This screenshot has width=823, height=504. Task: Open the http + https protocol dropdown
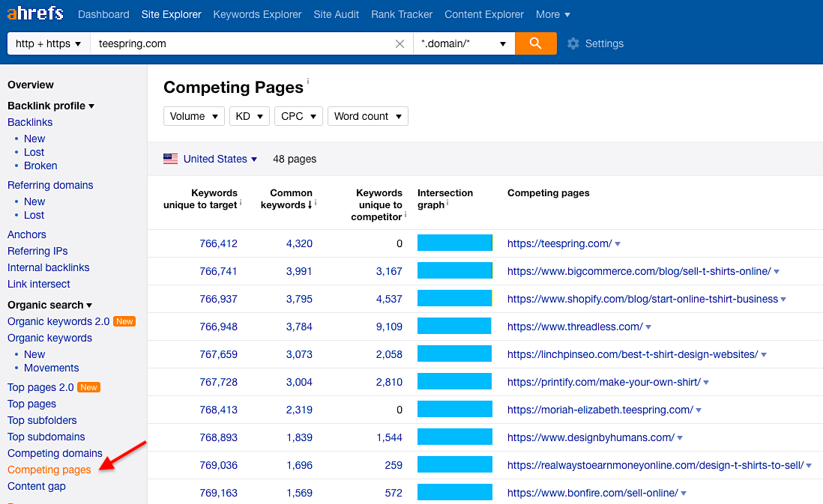[48, 43]
